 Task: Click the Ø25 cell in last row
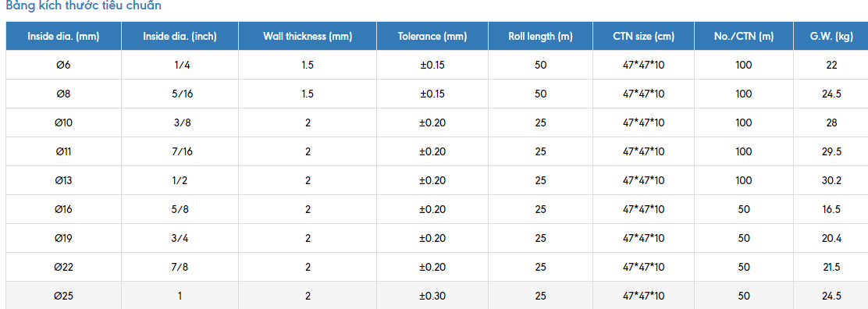[x=64, y=295]
